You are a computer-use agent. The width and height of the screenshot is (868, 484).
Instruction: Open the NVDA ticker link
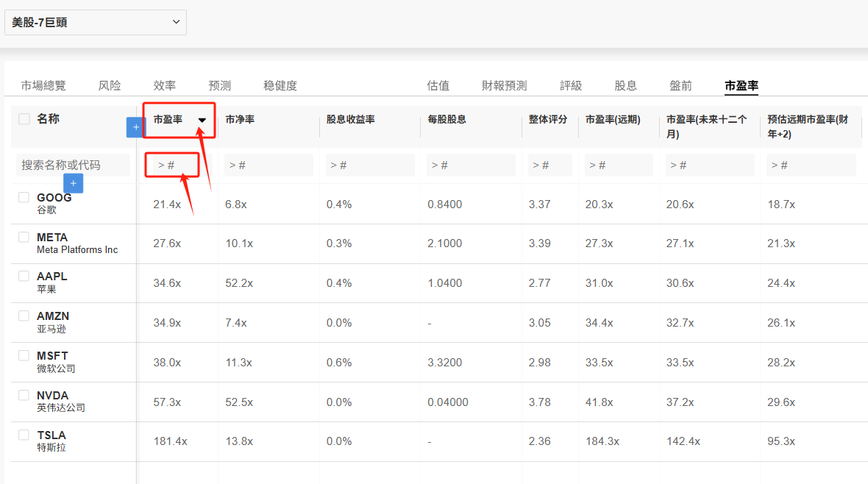pyautogui.click(x=52, y=396)
